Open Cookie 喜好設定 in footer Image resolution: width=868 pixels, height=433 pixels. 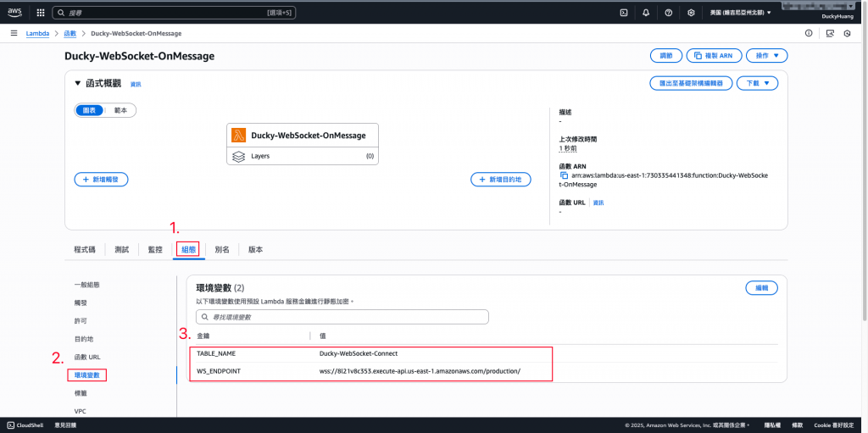[834, 425]
